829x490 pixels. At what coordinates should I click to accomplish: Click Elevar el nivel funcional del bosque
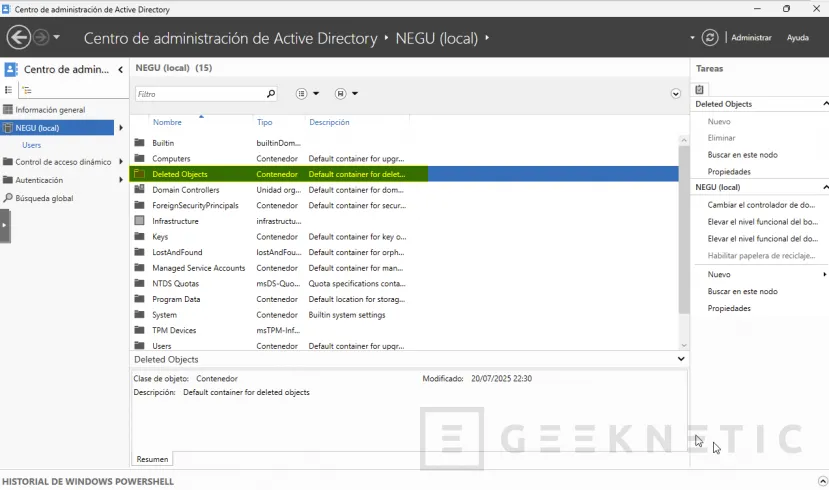pos(762,221)
